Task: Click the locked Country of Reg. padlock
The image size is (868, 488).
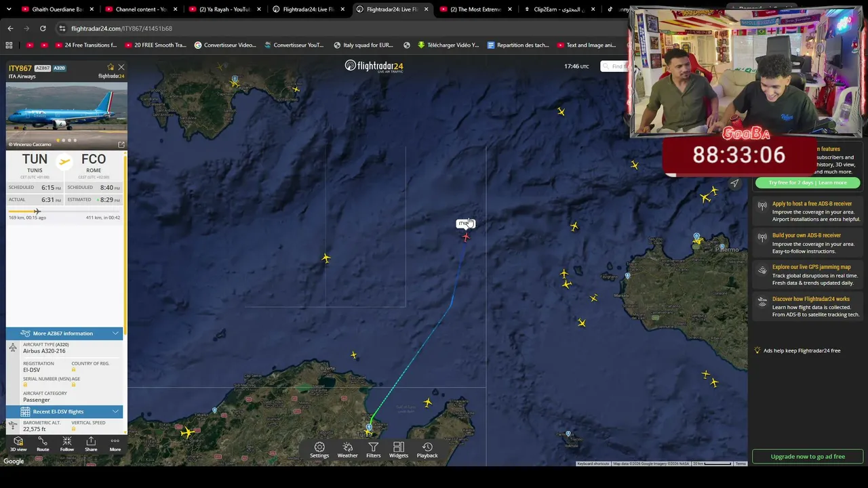Action: click(73, 370)
